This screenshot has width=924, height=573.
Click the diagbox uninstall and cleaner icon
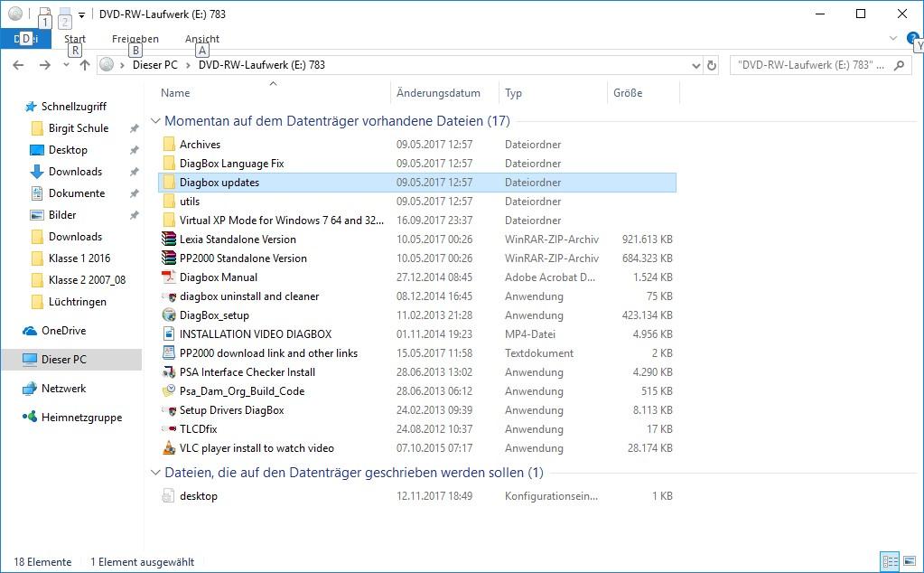pyautogui.click(x=169, y=296)
